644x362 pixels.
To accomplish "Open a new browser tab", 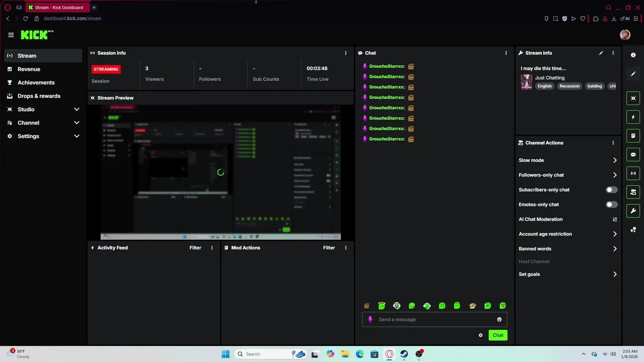I will (94, 8).
